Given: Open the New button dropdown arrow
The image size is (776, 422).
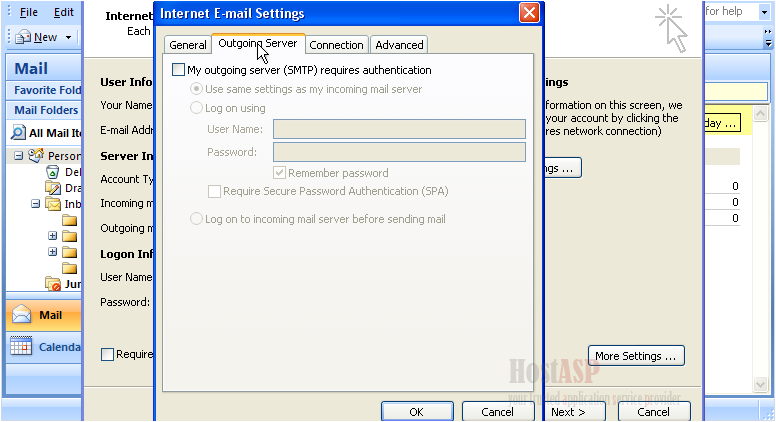Looking at the screenshot, I should pos(68,38).
